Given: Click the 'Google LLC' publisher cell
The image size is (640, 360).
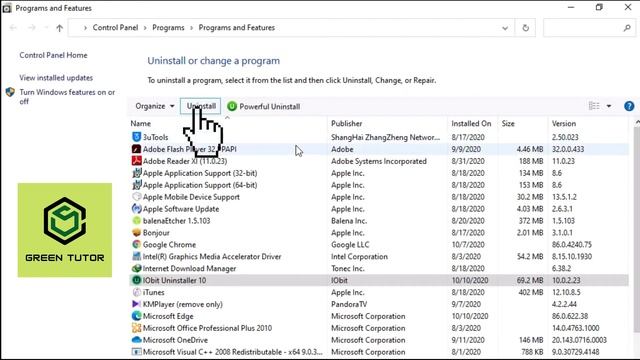Looking at the screenshot, I should (350, 244).
